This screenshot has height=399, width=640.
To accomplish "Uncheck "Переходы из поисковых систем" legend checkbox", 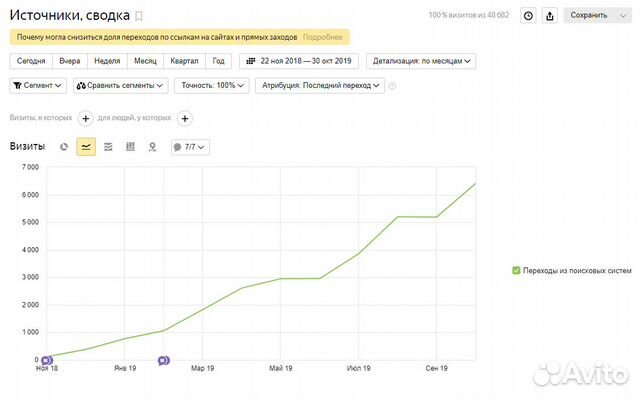I will pyautogui.click(x=516, y=270).
